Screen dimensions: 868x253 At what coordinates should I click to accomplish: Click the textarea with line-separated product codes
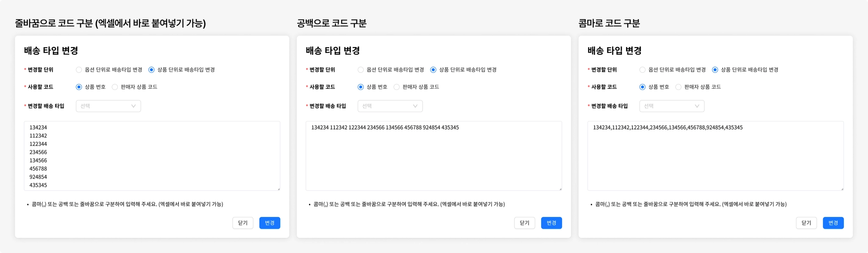(x=152, y=156)
